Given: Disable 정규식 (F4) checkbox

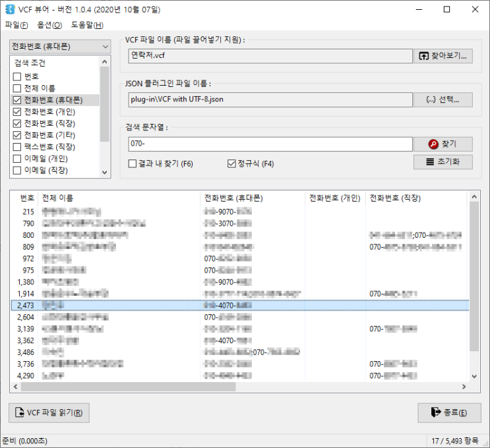Looking at the screenshot, I should pos(231,163).
